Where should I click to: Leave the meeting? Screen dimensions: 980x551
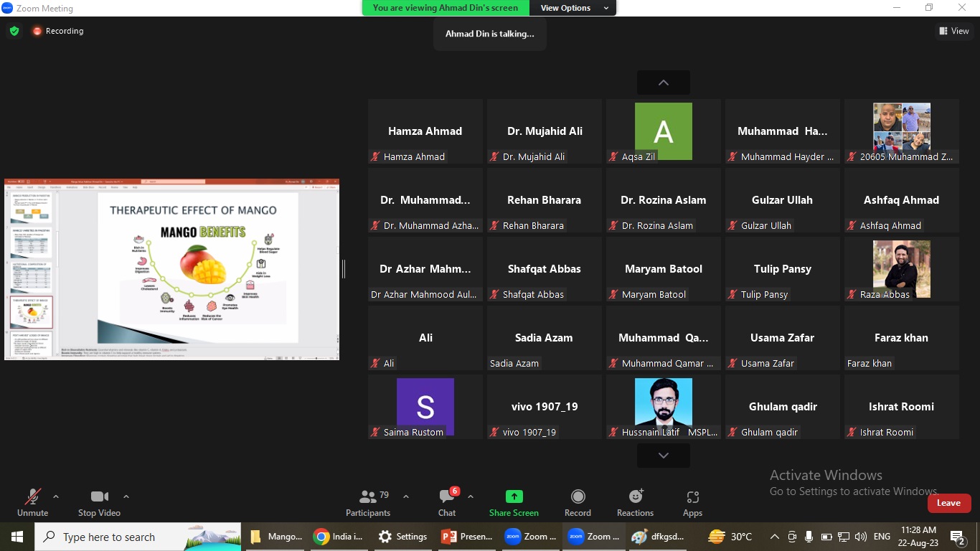tap(948, 503)
